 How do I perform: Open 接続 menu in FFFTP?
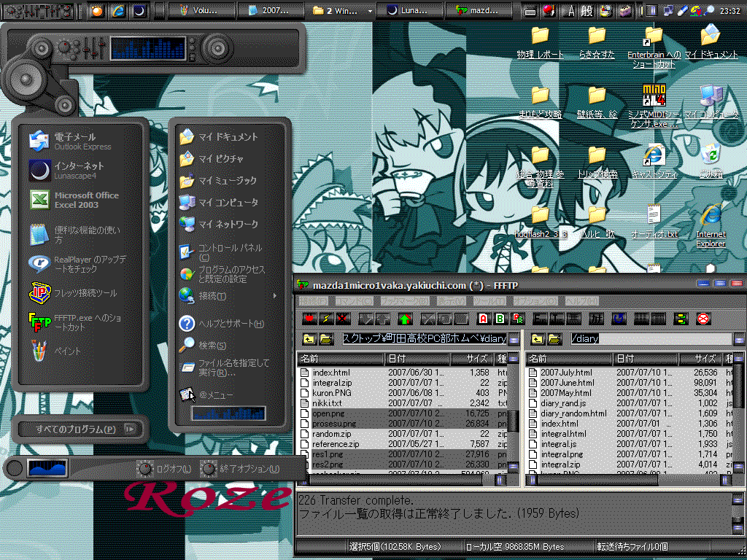point(313,301)
